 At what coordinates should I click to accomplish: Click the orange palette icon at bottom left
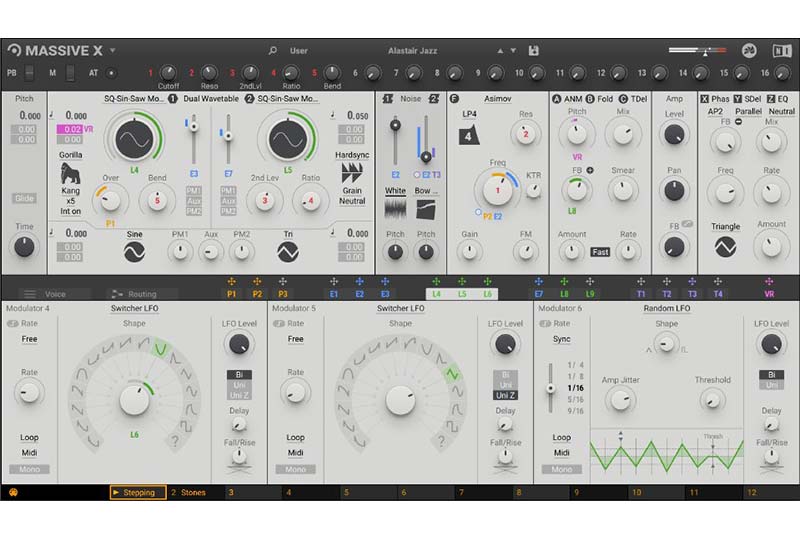(x=13, y=493)
